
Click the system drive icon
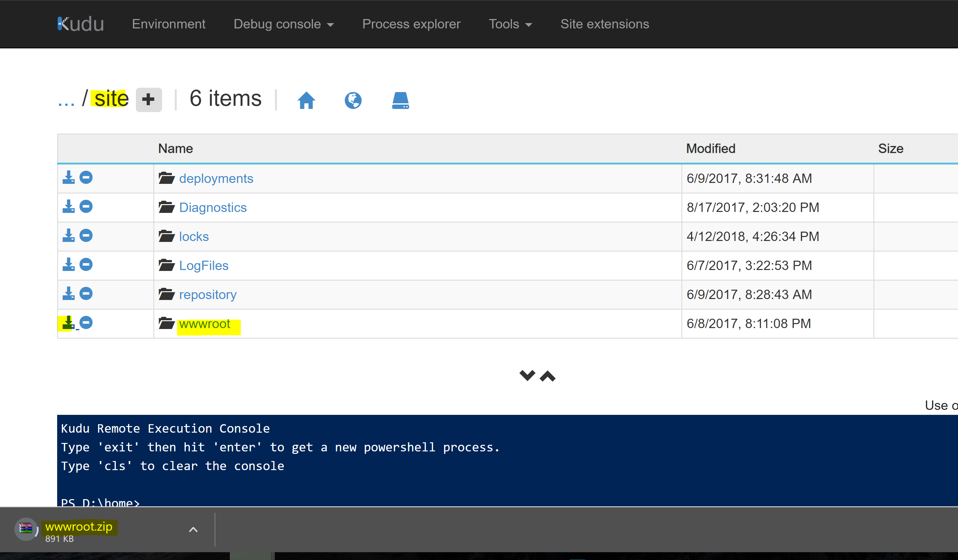point(400,100)
